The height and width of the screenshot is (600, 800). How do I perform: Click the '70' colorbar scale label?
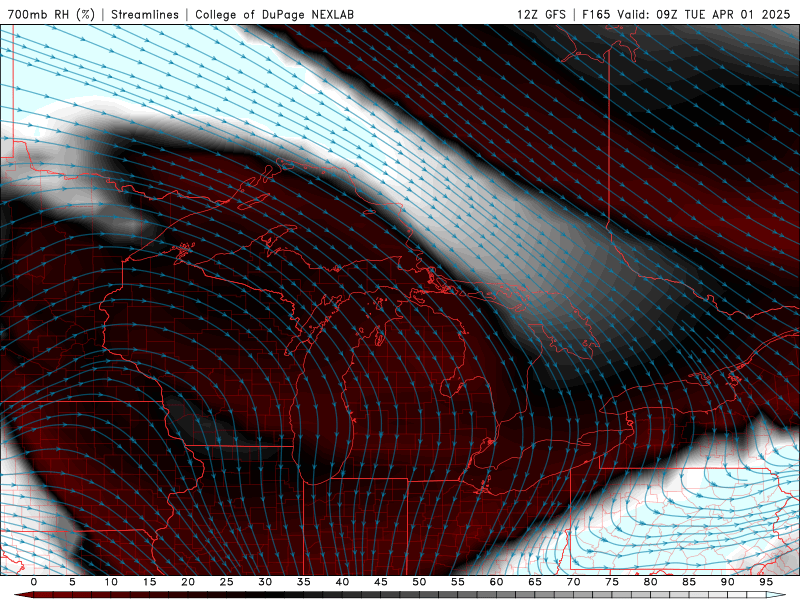pos(573,582)
